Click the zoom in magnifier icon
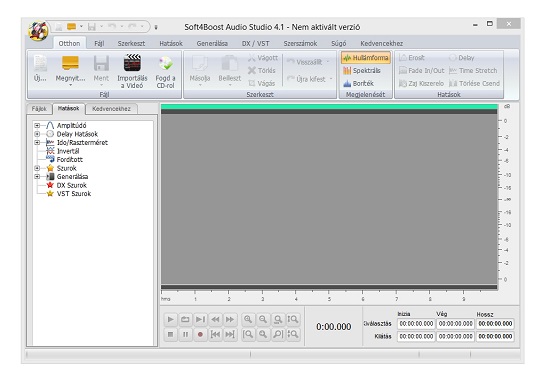550x389 pixels. (248, 319)
